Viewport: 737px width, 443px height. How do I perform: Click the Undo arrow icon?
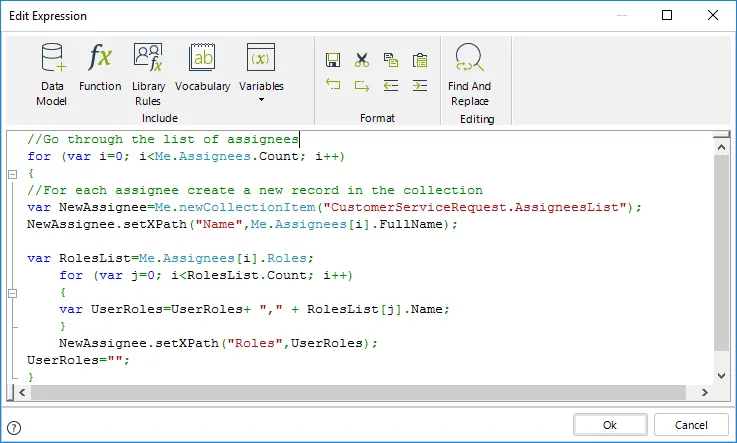(333, 85)
